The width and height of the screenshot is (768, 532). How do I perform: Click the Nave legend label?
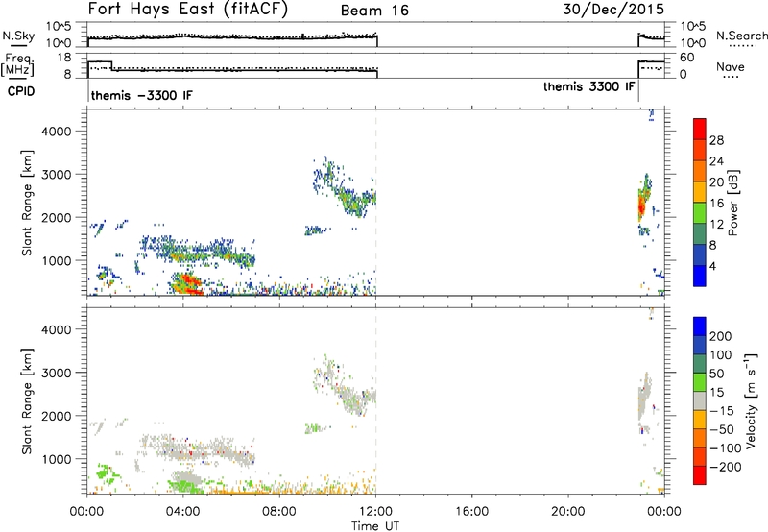pos(731,66)
